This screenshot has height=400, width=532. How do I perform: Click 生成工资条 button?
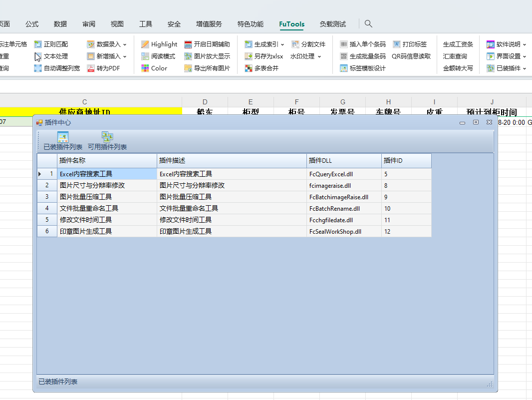click(458, 44)
